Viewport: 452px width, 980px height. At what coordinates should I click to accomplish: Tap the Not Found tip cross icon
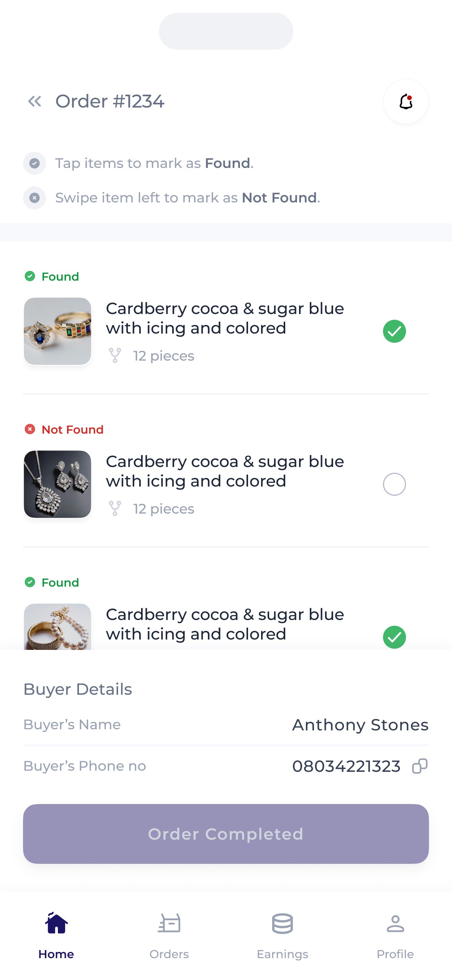pyautogui.click(x=35, y=198)
